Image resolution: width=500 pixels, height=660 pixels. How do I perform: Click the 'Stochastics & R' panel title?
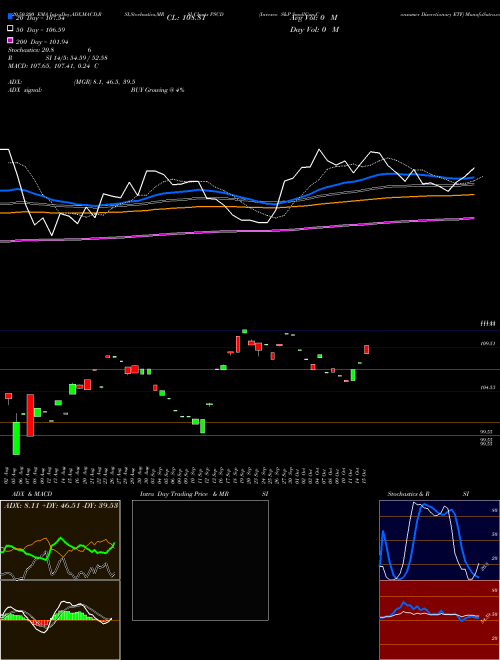[x=409, y=494]
